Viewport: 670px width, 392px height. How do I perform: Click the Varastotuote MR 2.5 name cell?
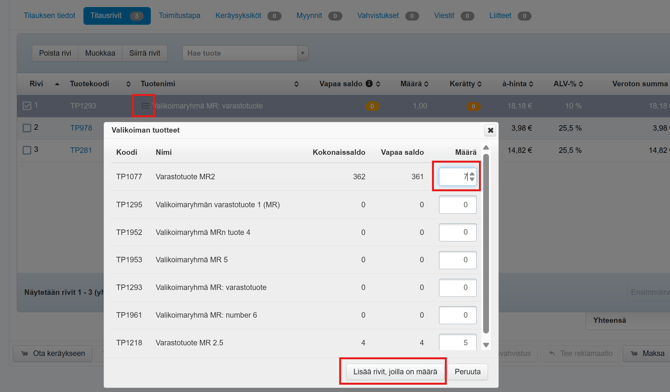click(x=189, y=342)
